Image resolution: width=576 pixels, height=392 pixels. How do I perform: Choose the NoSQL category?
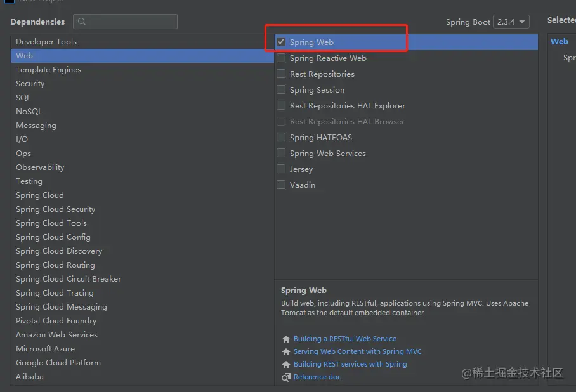[x=142, y=111]
